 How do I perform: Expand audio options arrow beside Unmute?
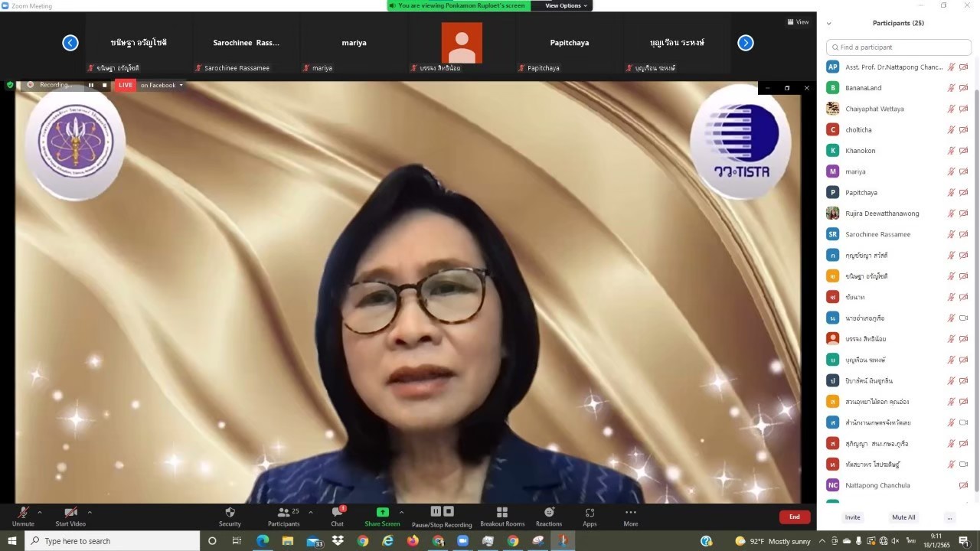[40, 512]
